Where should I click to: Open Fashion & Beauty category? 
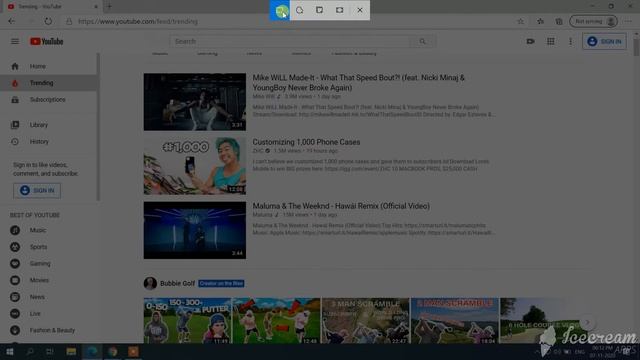(48, 330)
